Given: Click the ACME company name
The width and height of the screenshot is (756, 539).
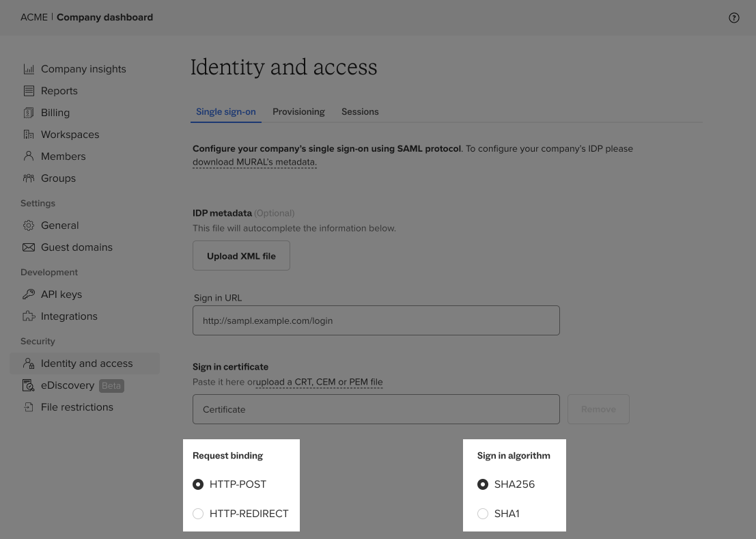Looking at the screenshot, I should [x=34, y=17].
